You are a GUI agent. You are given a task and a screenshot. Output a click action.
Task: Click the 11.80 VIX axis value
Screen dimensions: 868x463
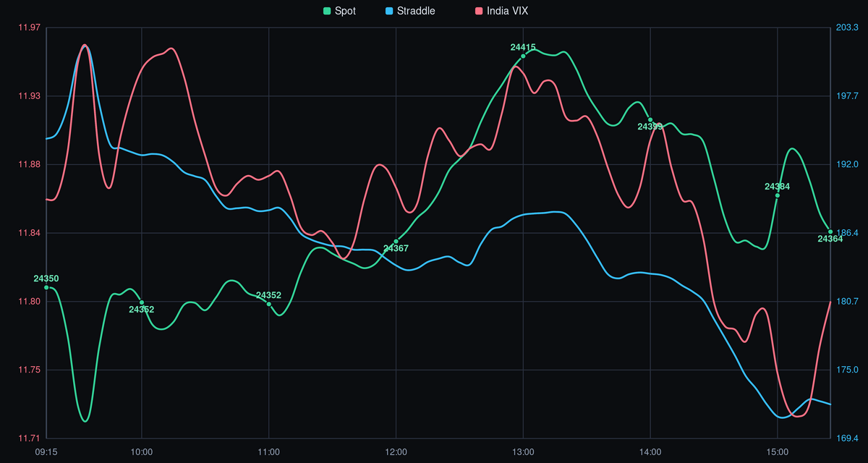click(29, 302)
